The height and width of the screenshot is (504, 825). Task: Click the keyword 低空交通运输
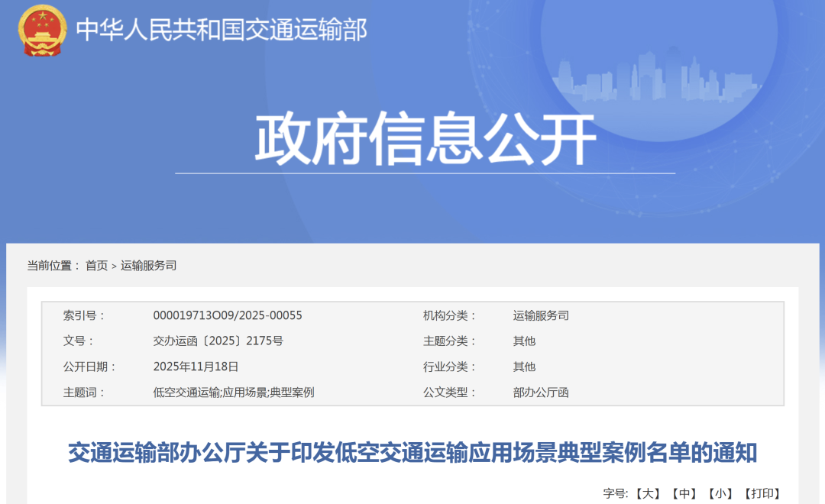click(x=188, y=391)
